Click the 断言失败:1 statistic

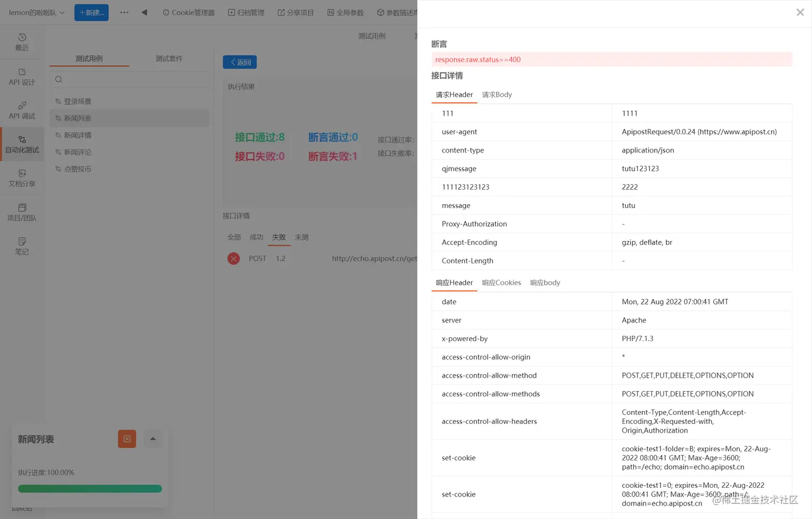[x=333, y=156]
